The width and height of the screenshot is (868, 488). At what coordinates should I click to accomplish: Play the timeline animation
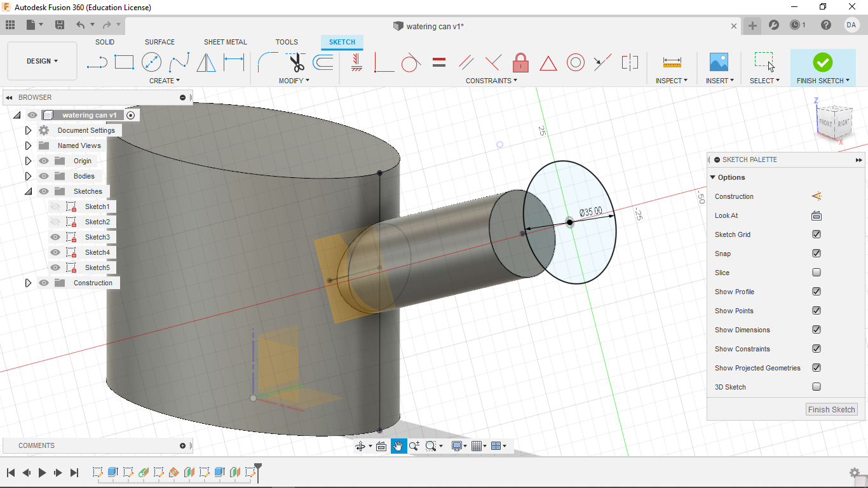tap(43, 472)
